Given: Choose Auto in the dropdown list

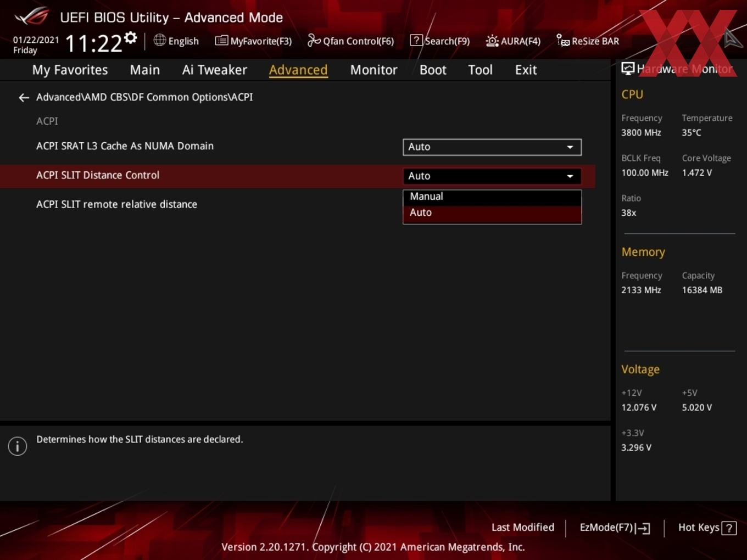Looking at the screenshot, I should (x=492, y=213).
